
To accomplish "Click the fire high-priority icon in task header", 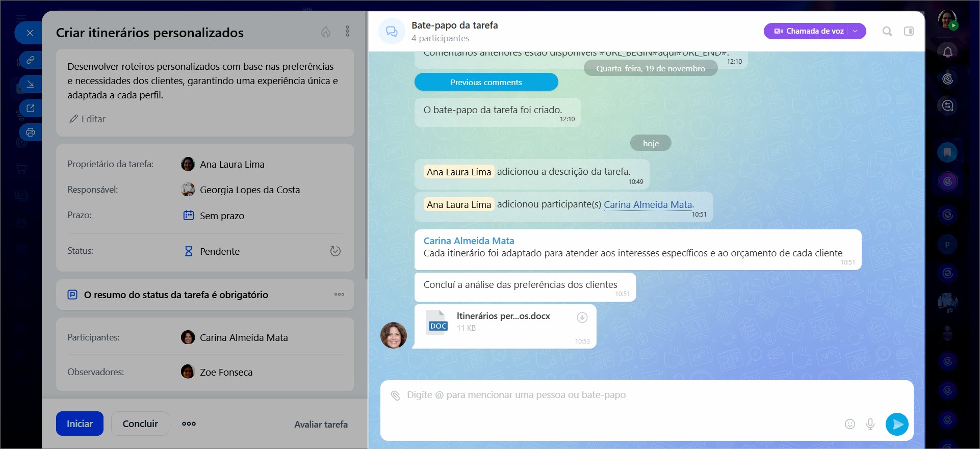I will 325,32.
